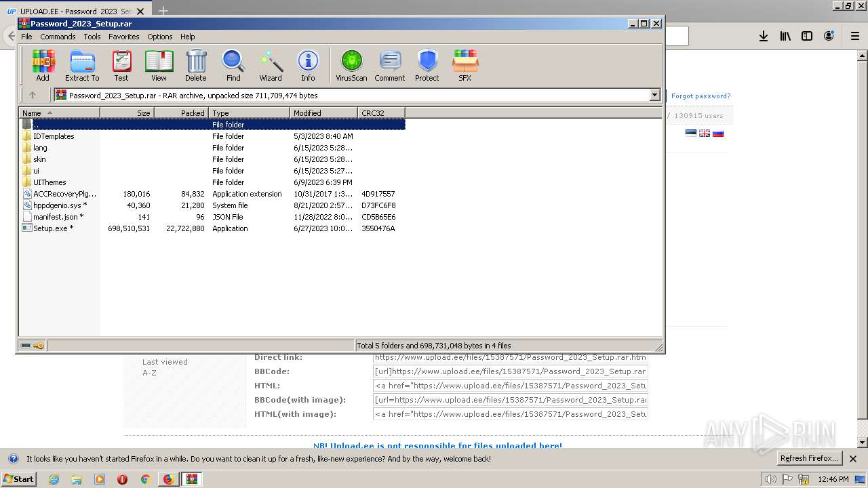Viewport: 868px width, 488px height.
Task: Click the Opera taskbar icon
Action: 122,479
